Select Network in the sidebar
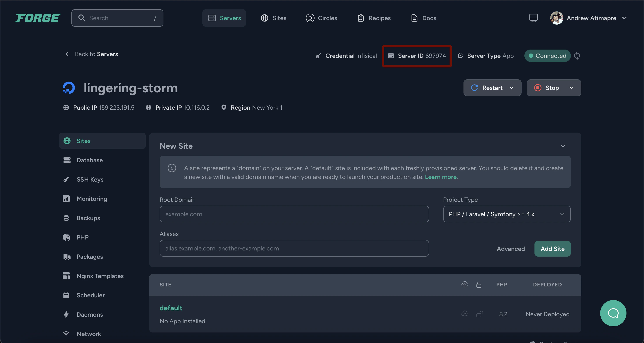This screenshot has height=343, width=644. click(102, 334)
